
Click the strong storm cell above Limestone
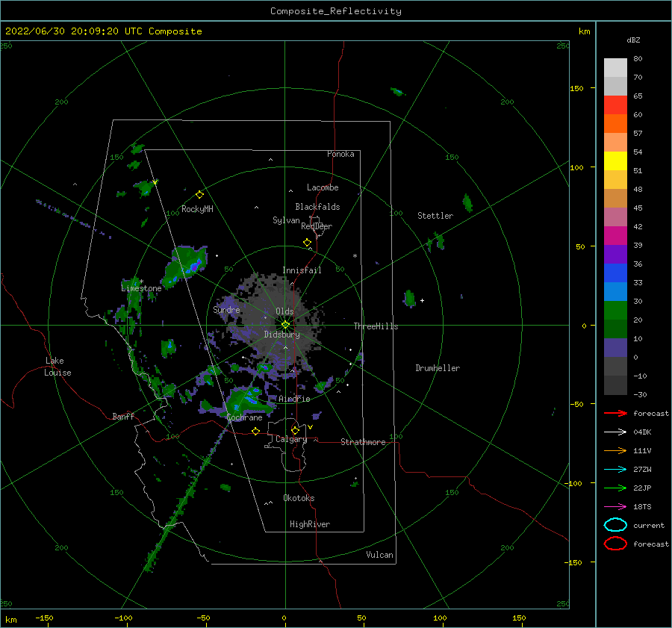coord(186,267)
